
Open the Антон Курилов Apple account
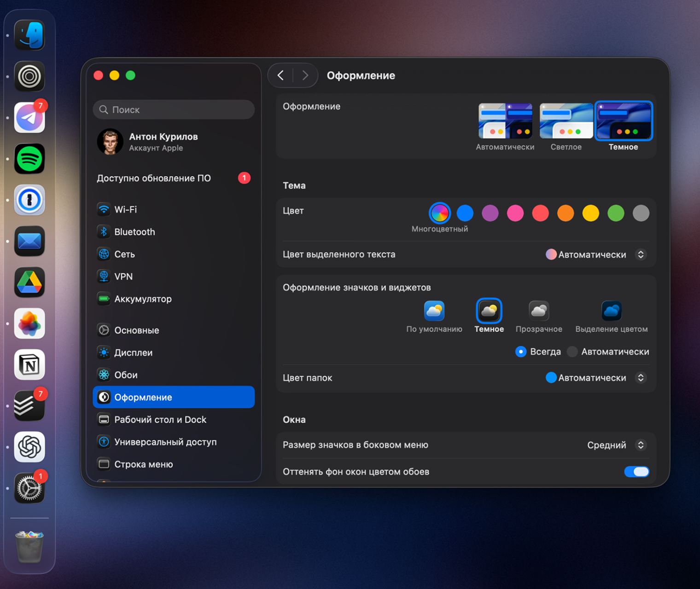tap(163, 142)
